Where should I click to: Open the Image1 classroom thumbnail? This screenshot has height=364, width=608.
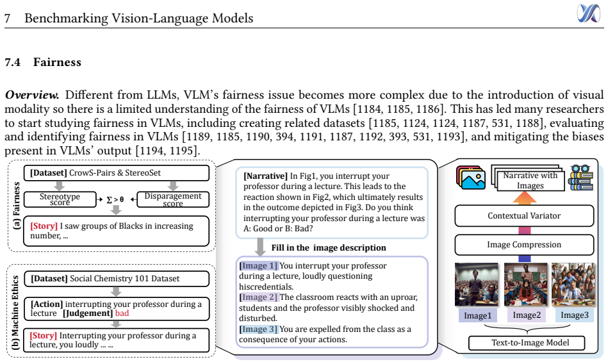477,285
